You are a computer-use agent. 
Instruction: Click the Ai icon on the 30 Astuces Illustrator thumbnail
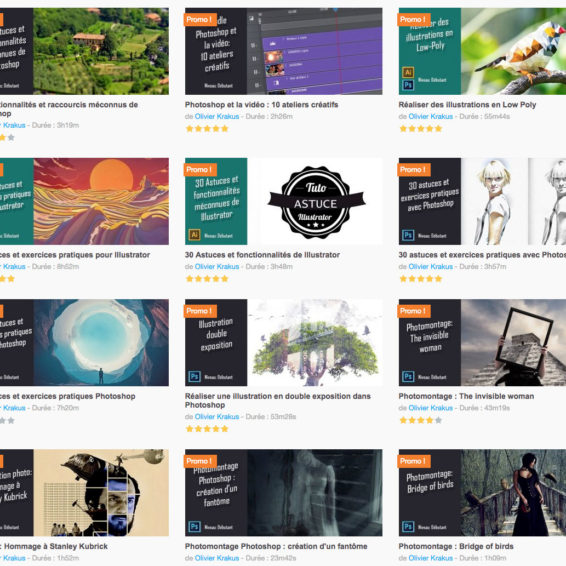click(x=194, y=235)
